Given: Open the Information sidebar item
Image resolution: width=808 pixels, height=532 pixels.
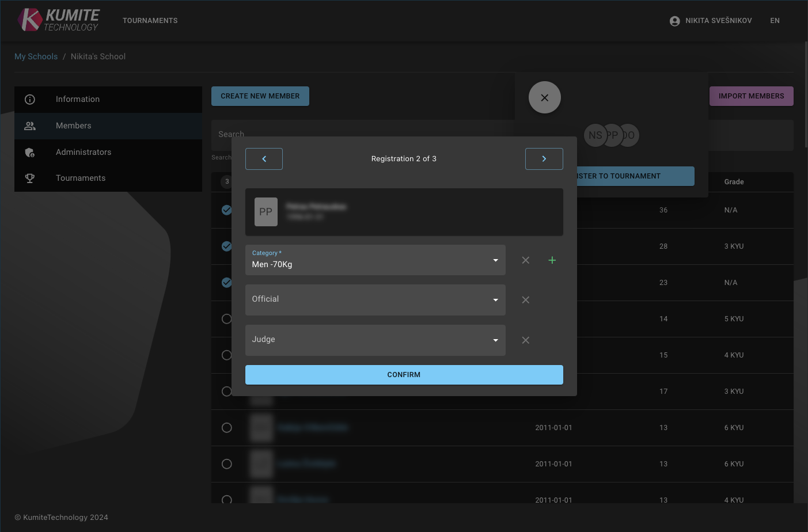Looking at the screenshot, I should [78, 100].
